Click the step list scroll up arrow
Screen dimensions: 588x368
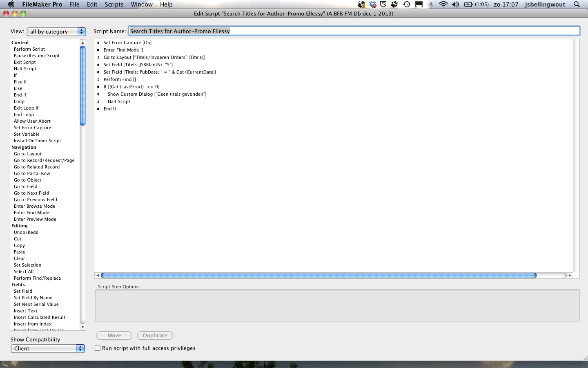(x=83, y=43)
